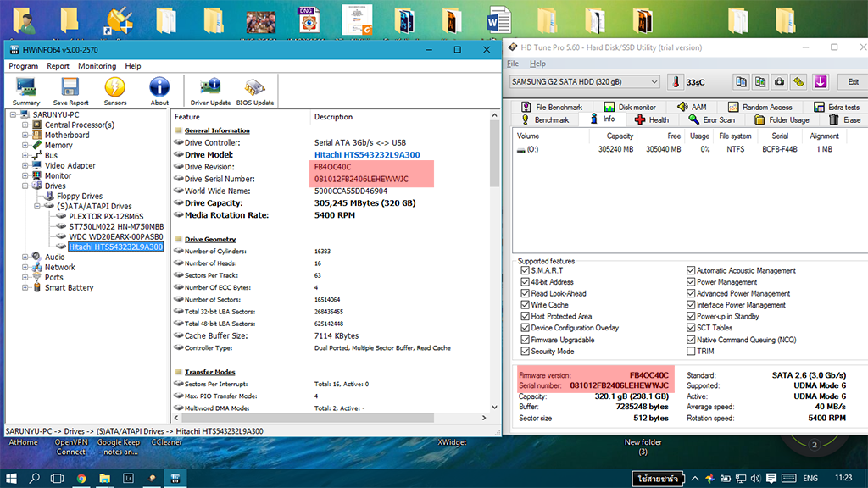
Task: Open File Explorer from the taskbar
Action: tap(104, 479)
